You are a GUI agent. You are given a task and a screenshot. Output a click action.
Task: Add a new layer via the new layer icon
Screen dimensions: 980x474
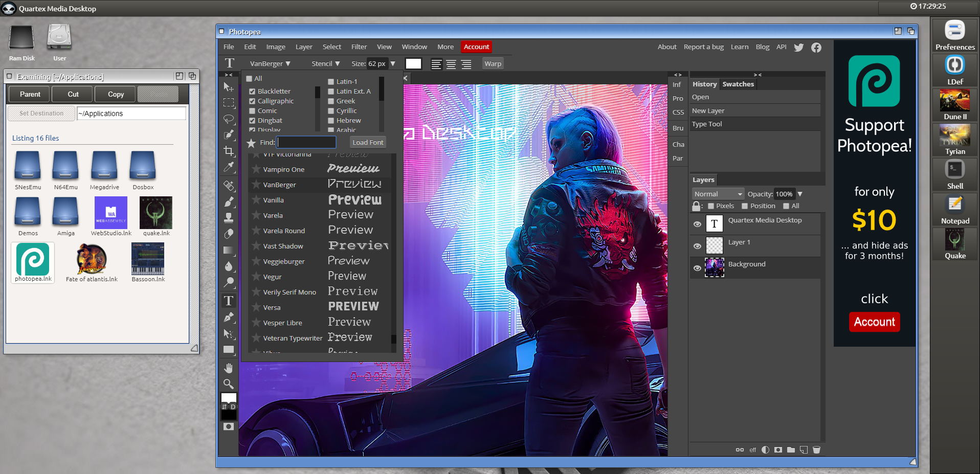804,450
